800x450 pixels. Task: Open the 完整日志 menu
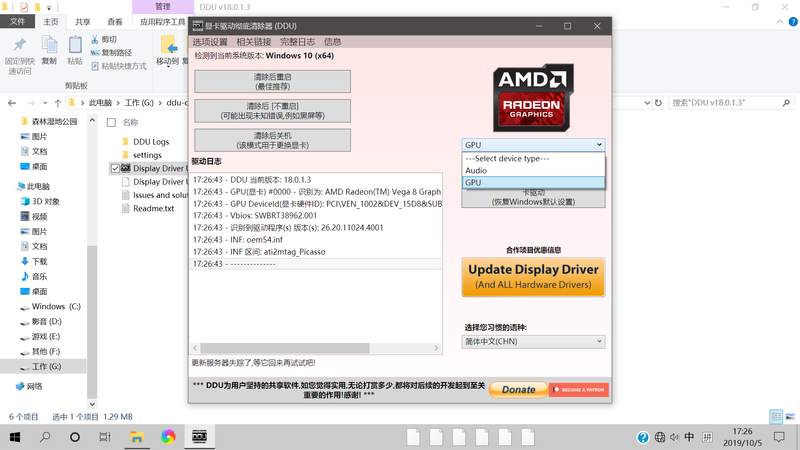(297, 42)
